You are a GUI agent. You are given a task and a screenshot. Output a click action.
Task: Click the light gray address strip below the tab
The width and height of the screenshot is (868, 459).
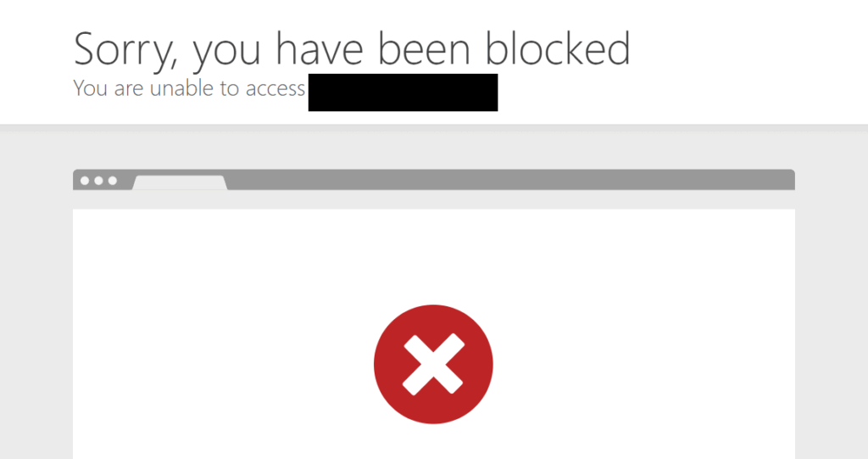point(433,199)
